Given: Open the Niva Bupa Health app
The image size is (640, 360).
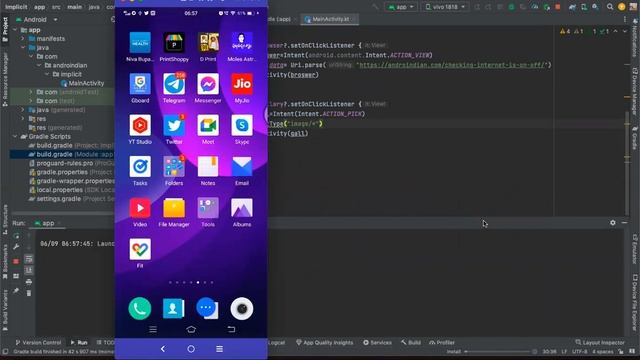Looking at the screenshot, I should pyautogui.click(x=140, y=43).
